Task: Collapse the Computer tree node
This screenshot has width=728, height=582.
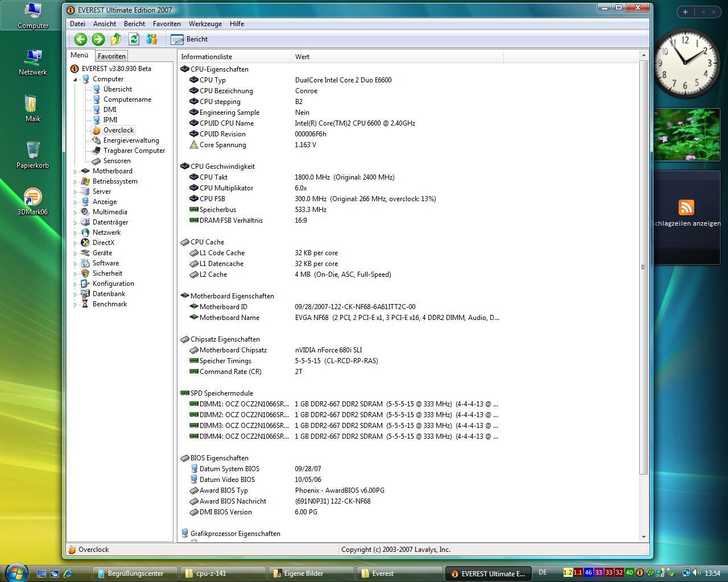Action: click(75, 80)
